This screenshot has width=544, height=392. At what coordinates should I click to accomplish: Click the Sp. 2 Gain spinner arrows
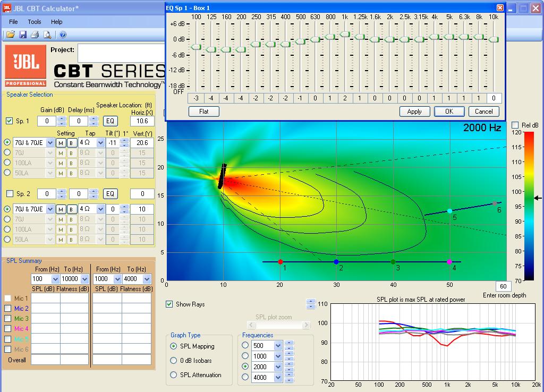(62, 194)
